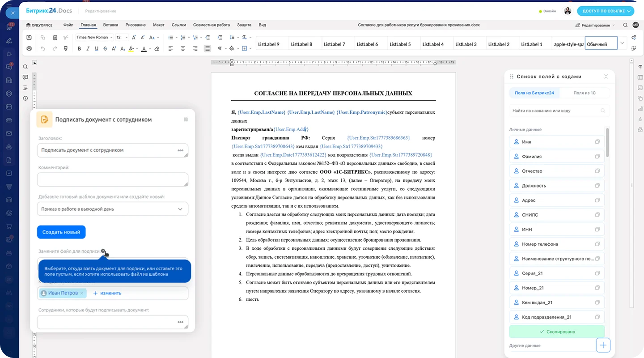Select the 'Должность' field item

[557, 186]
